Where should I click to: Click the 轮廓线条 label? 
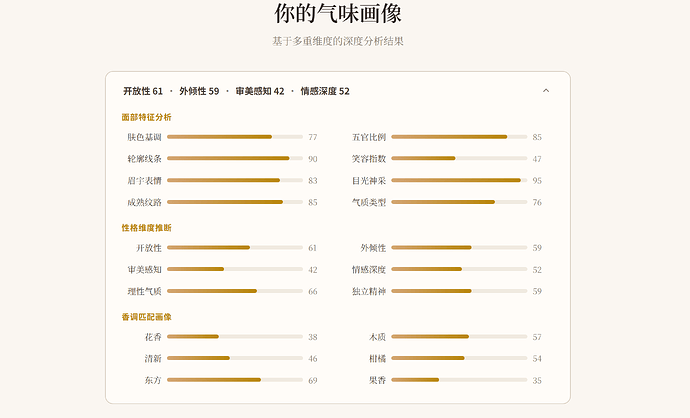[144, 159]
